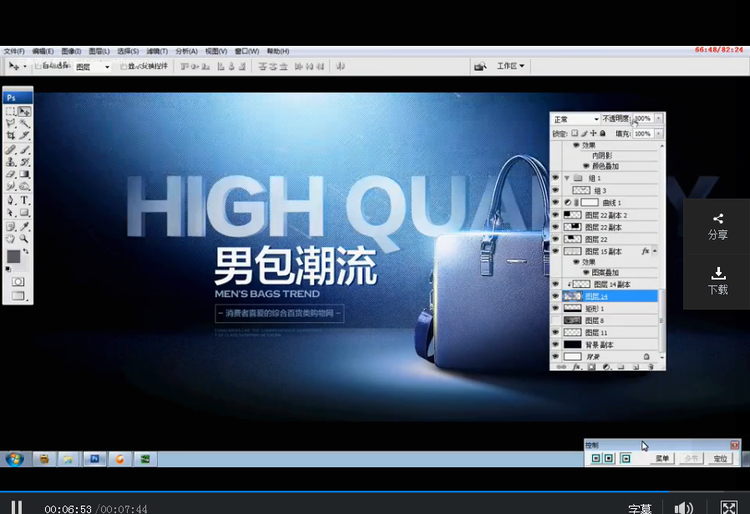Hide 曲线 1 layer visibility eye
The image size is (750, 514).
[x=556, y=202]
